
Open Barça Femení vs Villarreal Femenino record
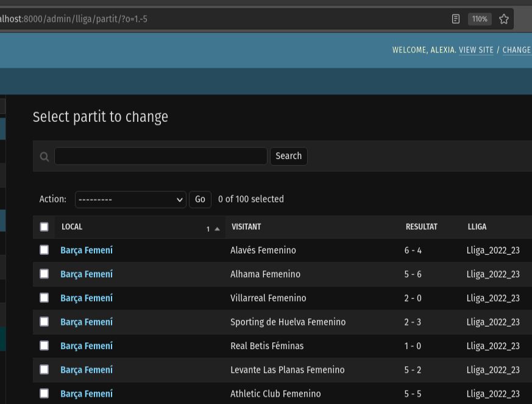pos(87,298)
